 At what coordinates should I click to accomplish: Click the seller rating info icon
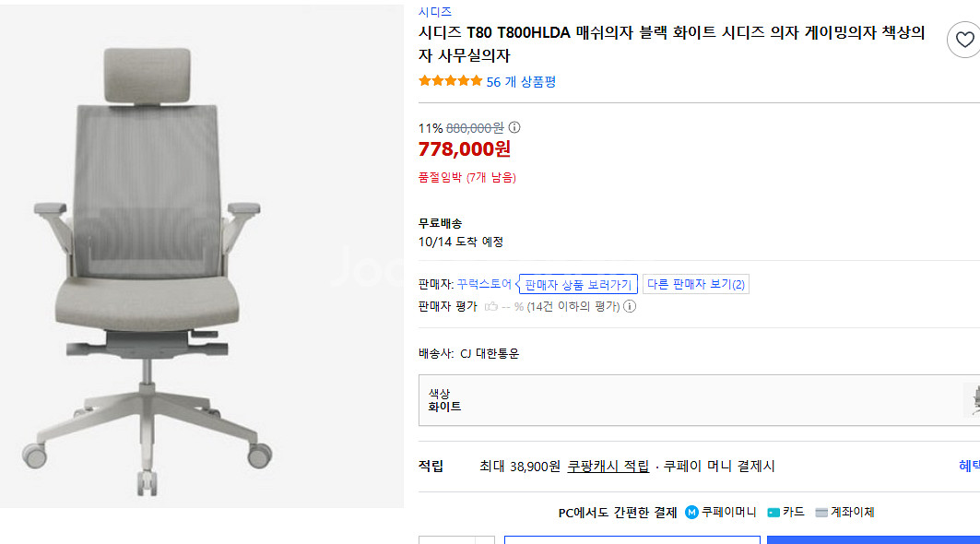[630, 306]
